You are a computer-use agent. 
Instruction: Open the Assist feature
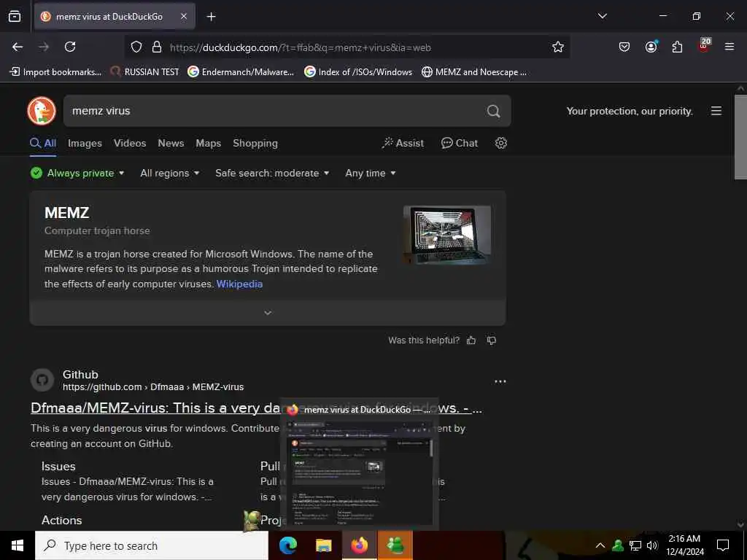(x=403, y=143)
